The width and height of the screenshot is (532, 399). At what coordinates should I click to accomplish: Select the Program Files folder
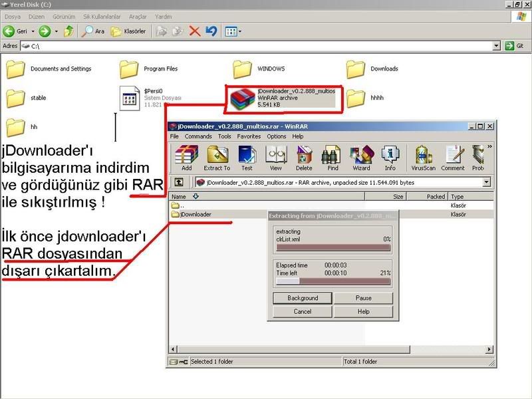pos(148,69)
